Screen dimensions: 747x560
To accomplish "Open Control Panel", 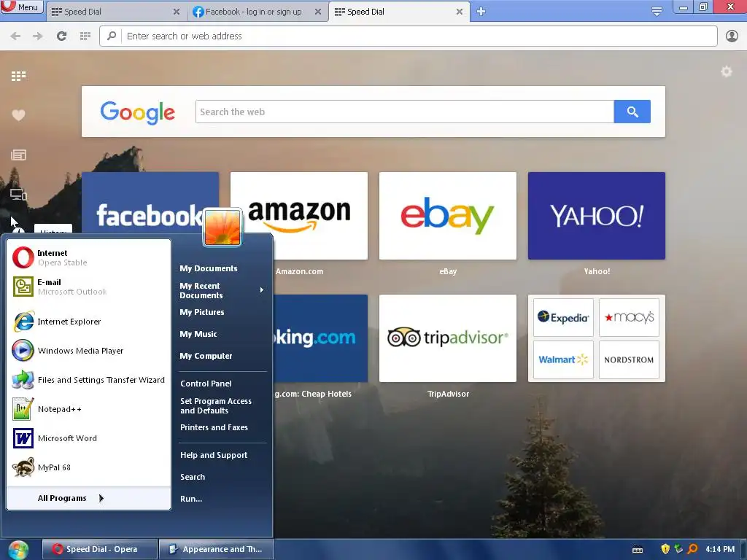I will click(x=222, y=384).
